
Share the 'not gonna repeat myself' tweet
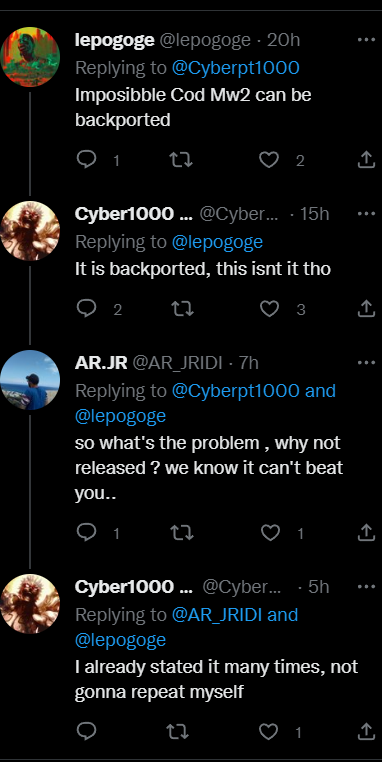366,731
